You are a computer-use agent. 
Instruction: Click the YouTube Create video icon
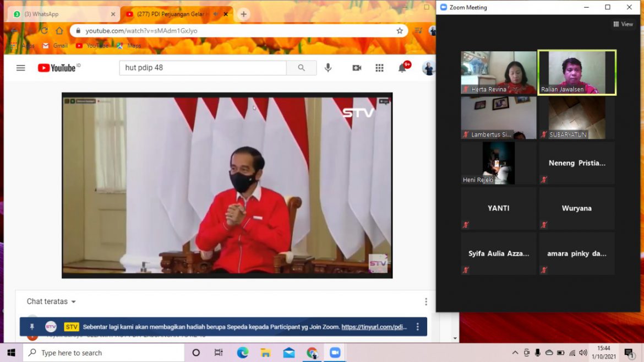[357, 68]
